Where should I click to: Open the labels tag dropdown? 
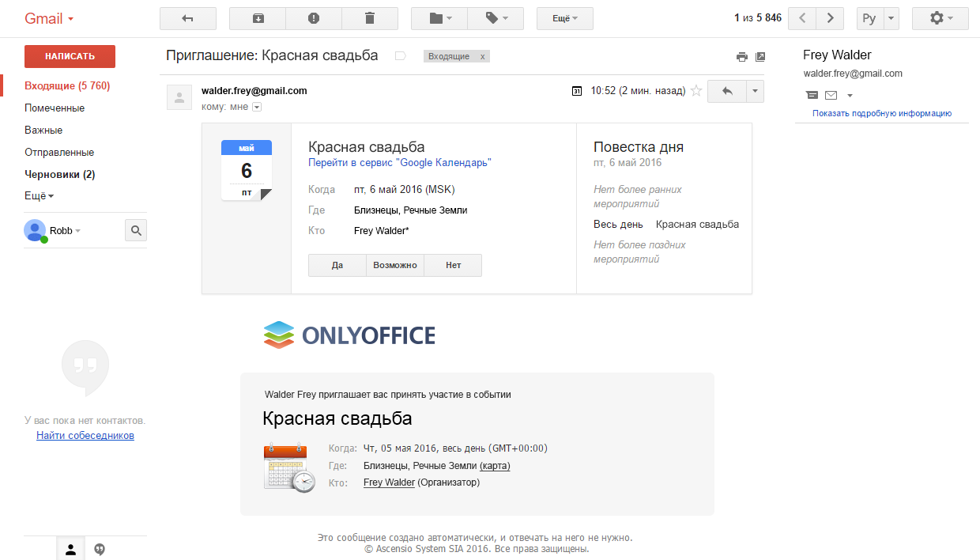(x=496, y=18)
